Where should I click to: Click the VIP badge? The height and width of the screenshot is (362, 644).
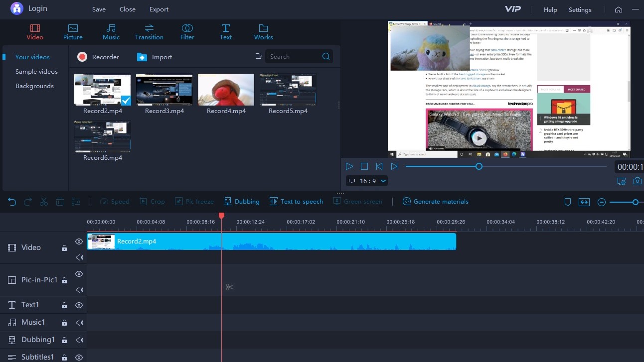click(x=513, y=9)
